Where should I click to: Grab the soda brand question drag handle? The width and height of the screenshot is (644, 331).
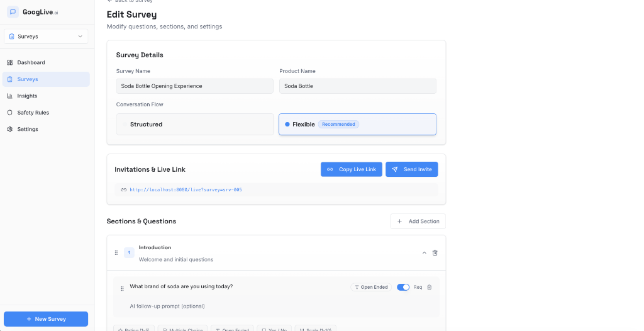122,289
